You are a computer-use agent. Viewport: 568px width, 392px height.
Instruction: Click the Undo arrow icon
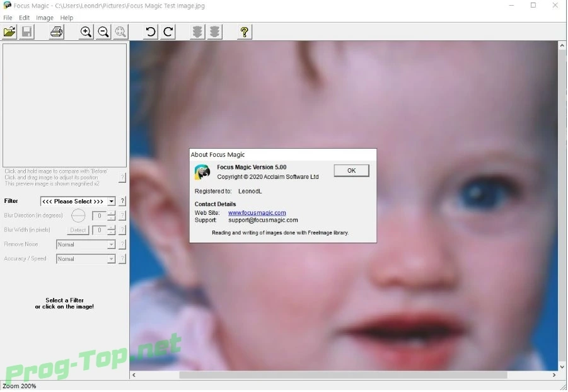[x=150, y=32]
